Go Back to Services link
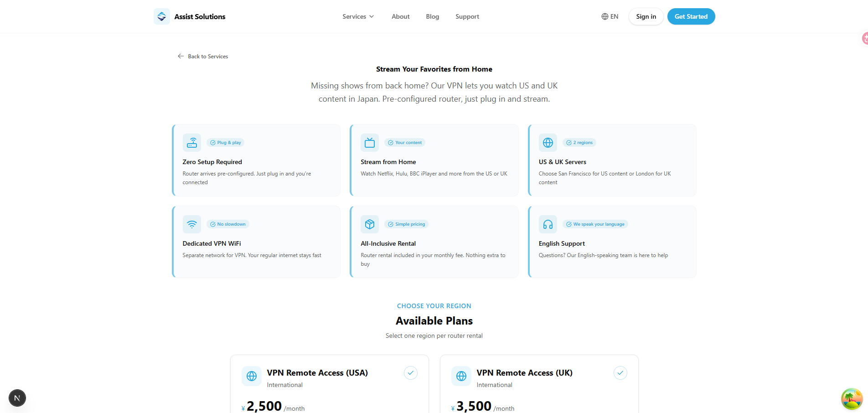 203,57
